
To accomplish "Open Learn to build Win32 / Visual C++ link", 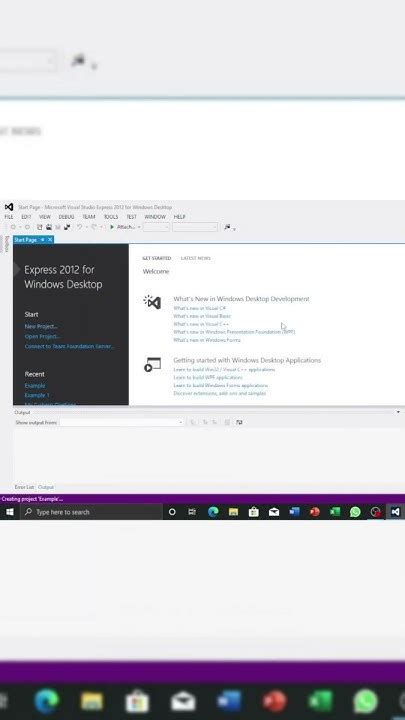I will click(224, 370).
